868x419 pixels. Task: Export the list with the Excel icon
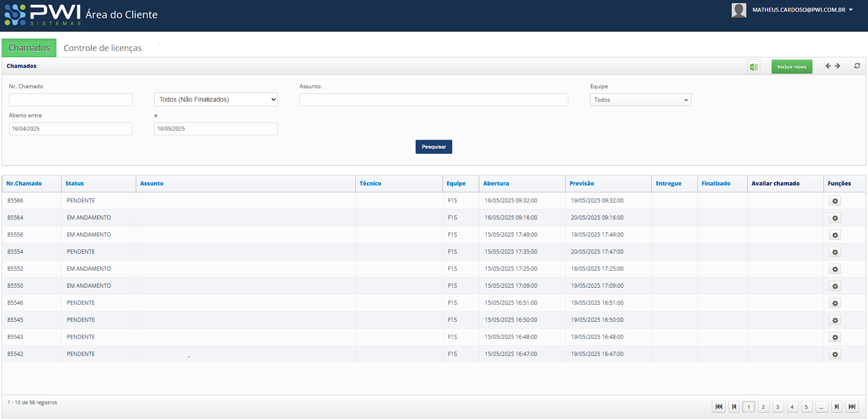pos(754,67)
